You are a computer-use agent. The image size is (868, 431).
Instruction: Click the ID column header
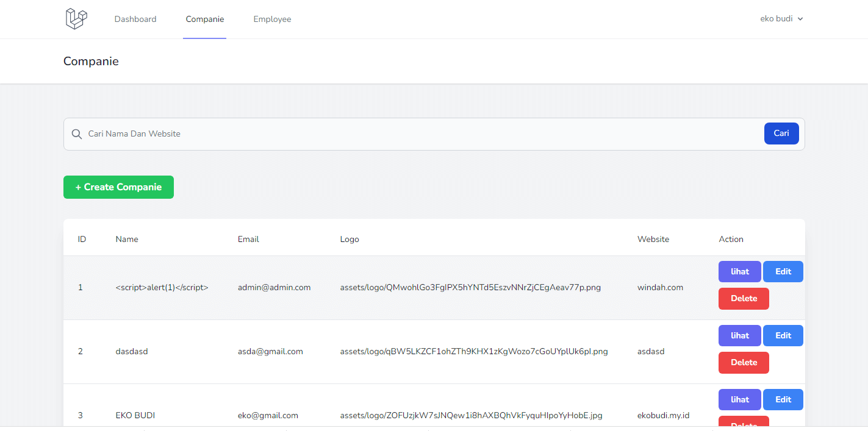coord(82,240)
